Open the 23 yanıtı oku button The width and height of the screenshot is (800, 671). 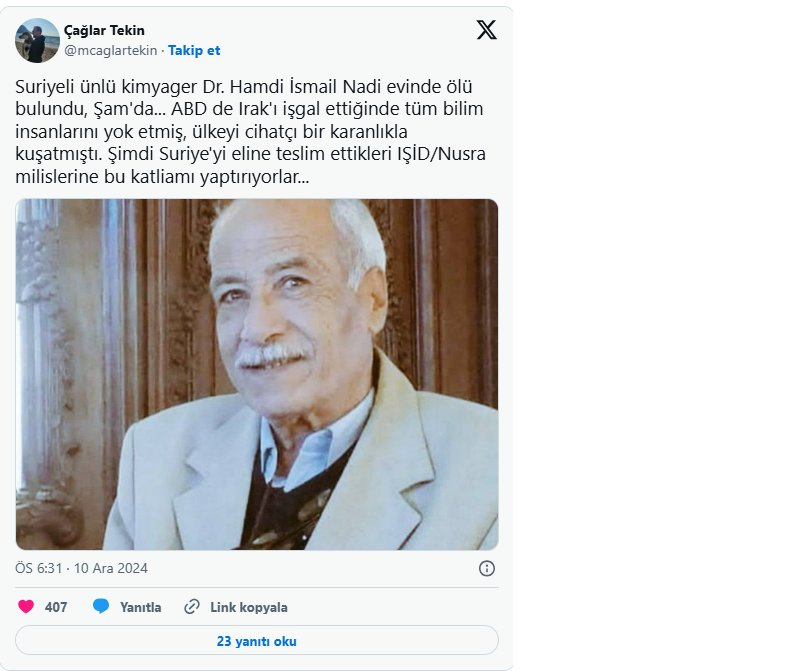point(257,641)
